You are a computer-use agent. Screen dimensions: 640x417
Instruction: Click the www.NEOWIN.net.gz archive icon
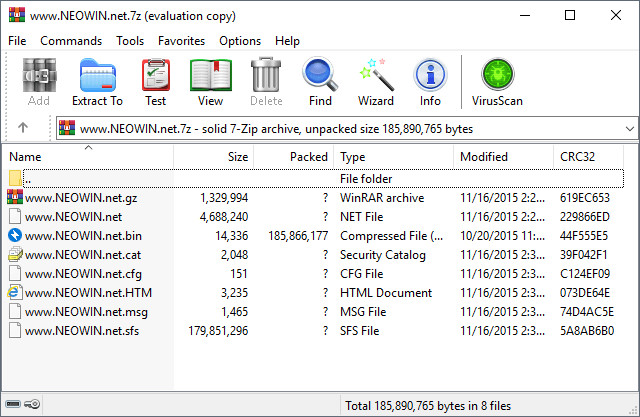pyautogui.click(x=15, y=197)
